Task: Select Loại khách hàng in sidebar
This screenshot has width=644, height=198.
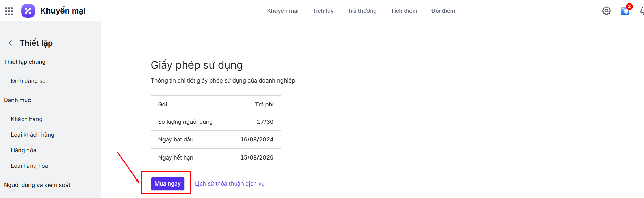Action: [33, 135]
